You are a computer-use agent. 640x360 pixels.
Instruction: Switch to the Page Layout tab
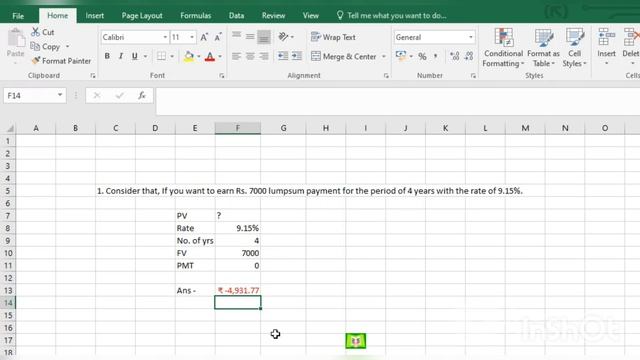pos(142,16)
